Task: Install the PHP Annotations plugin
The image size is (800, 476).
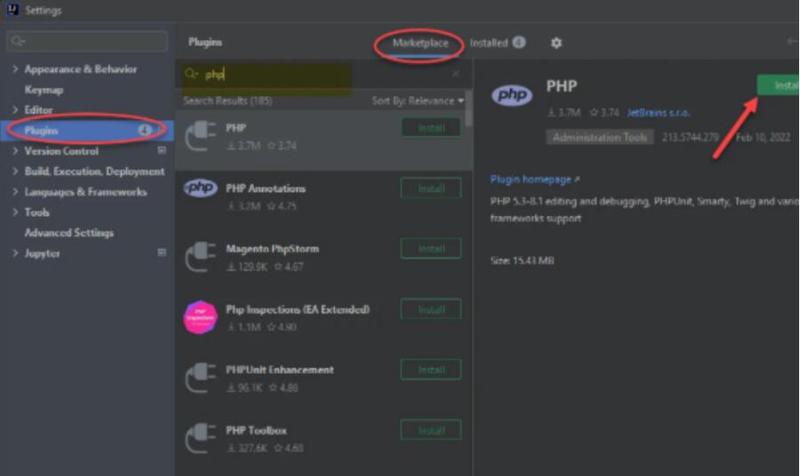Action: [431, 188]
